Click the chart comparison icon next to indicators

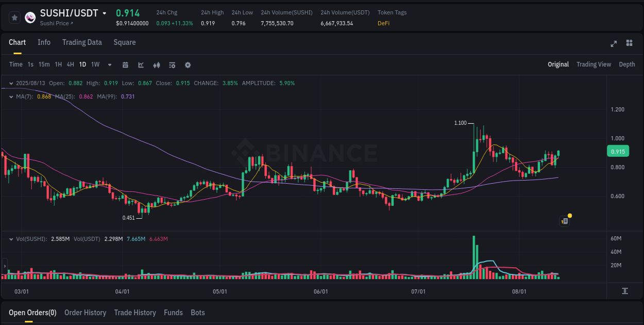[156, 64]
